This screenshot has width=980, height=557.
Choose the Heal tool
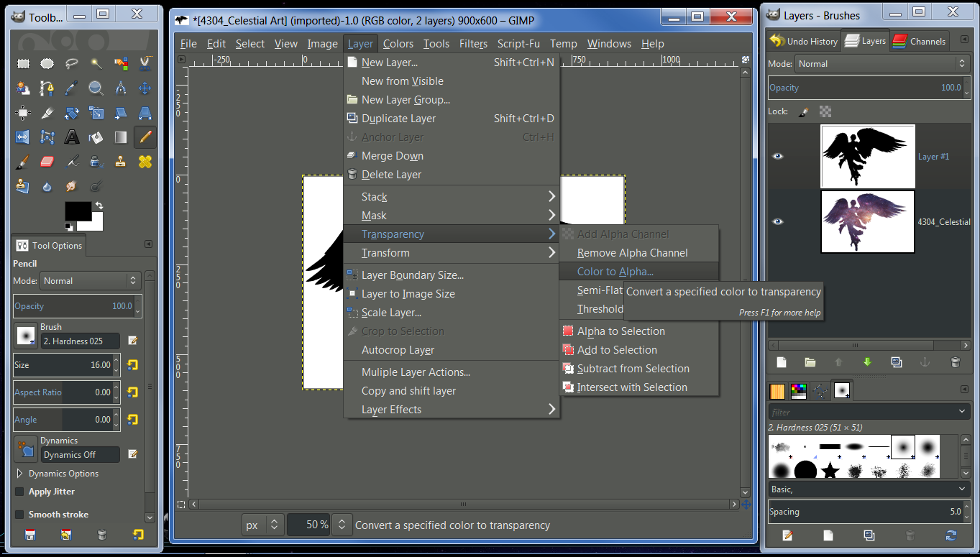coord(145,162)
